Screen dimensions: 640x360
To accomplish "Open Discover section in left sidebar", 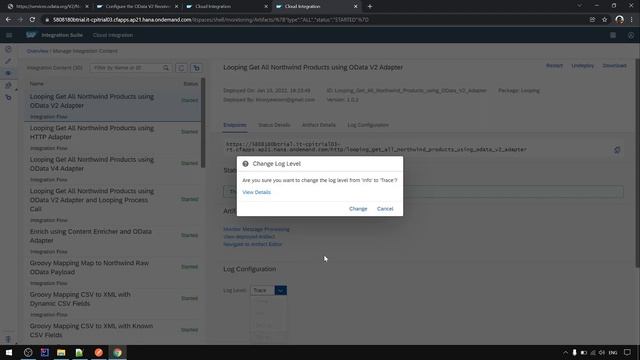I will pos(8,49).
